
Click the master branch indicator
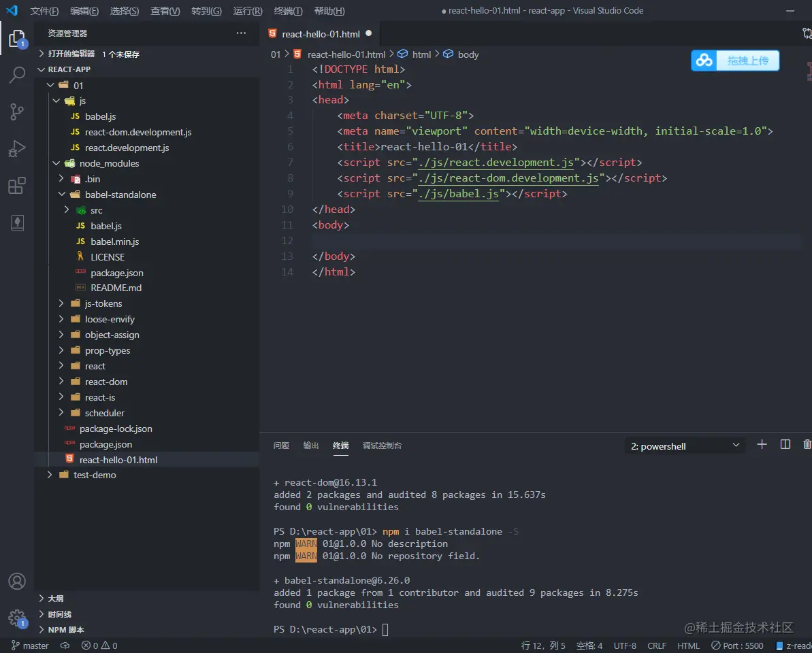coord(30,646)
